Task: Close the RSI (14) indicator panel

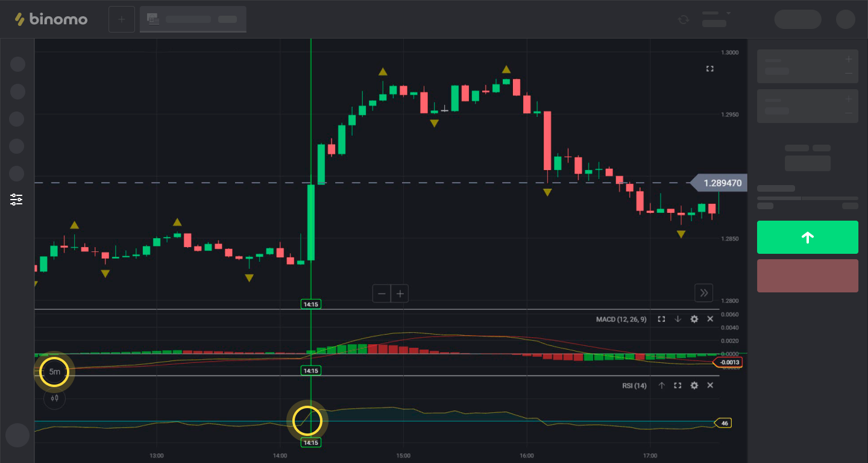Action: (x=710, y=385)
